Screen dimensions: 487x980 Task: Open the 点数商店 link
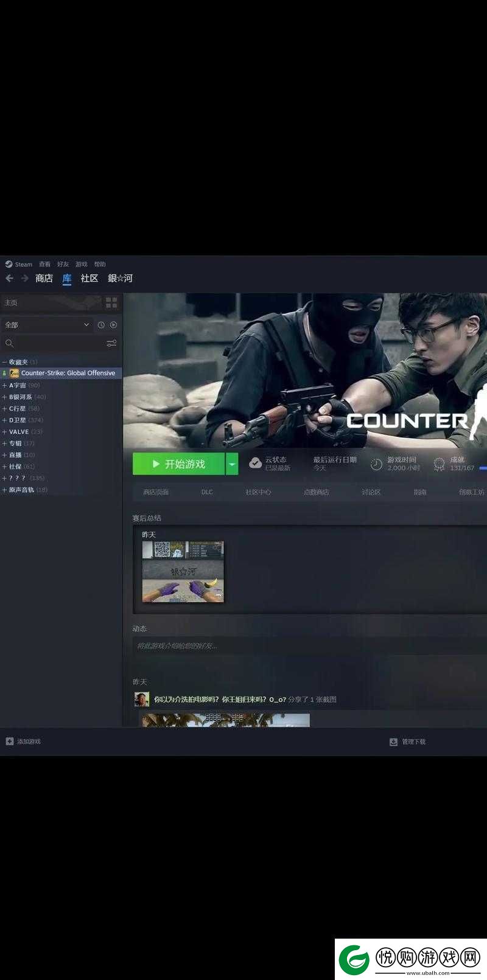coord(316,492)
